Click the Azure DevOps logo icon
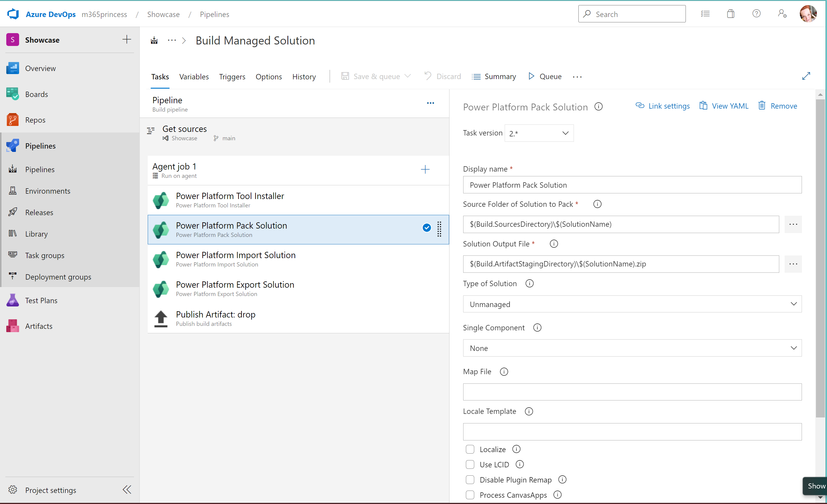The width and height of the screenshot is (827, 504). pyautogui.click(x=13, y=14)
